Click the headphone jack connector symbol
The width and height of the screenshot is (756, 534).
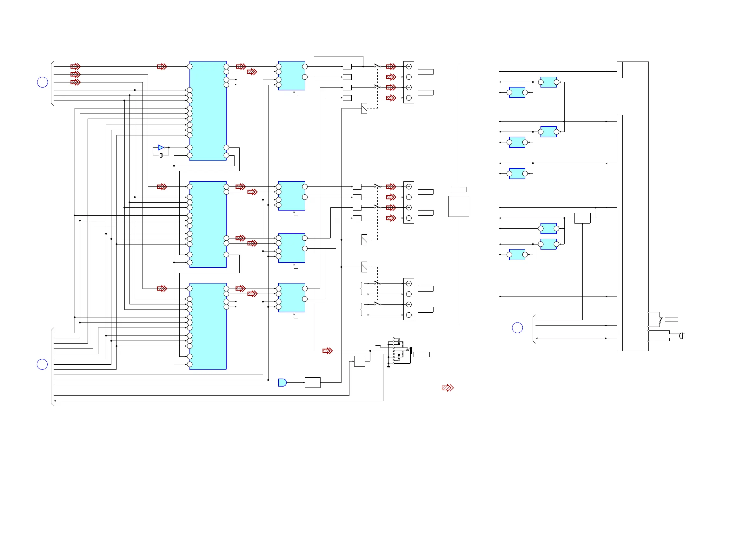[402, 351]
